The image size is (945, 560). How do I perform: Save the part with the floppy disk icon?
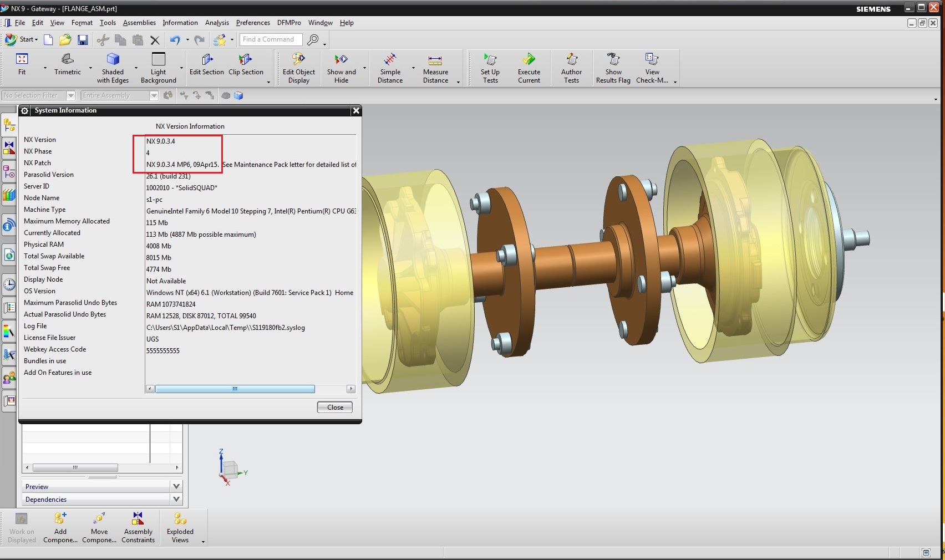click(x=83, y=39)
